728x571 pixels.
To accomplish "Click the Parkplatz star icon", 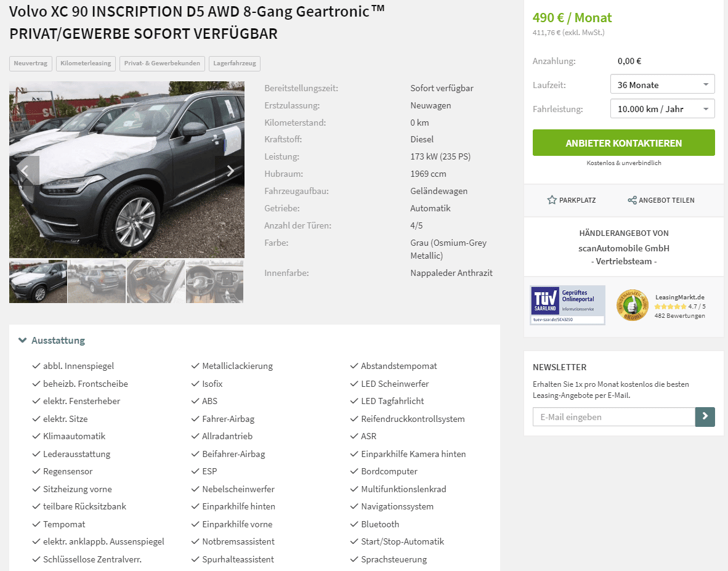I will [552, 200].
